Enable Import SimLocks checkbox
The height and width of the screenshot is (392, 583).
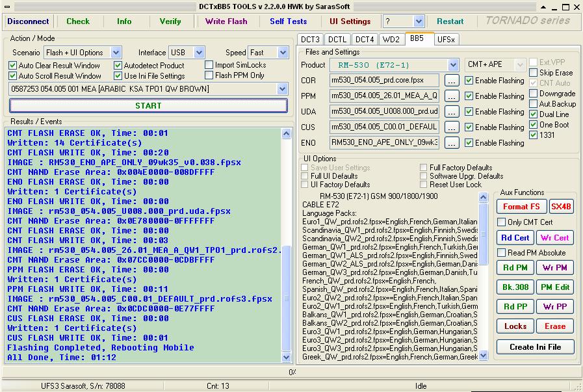209,65
